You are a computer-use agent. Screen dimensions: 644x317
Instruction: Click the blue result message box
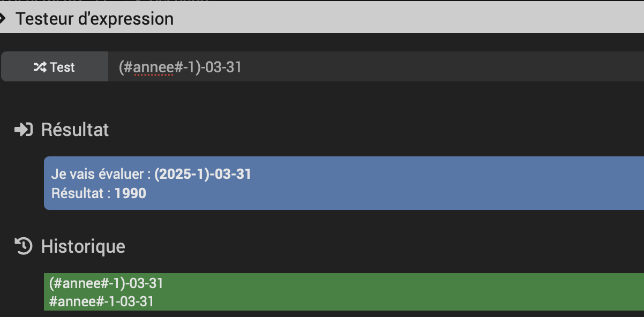(344, 183)
